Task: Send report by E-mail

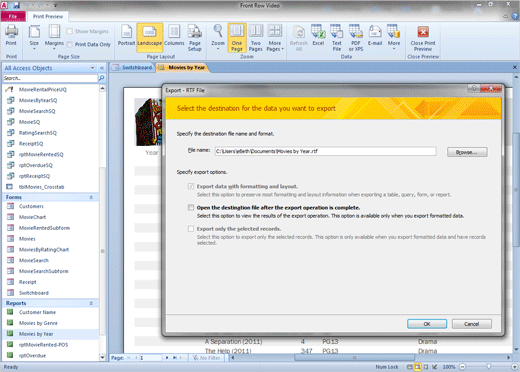Action: coord(375,36)
